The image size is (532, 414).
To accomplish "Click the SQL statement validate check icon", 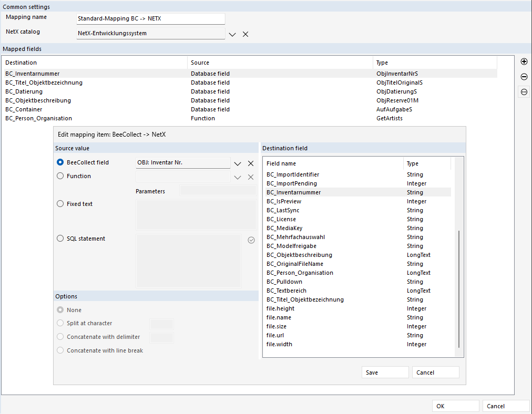I will (x=251, y=240).
